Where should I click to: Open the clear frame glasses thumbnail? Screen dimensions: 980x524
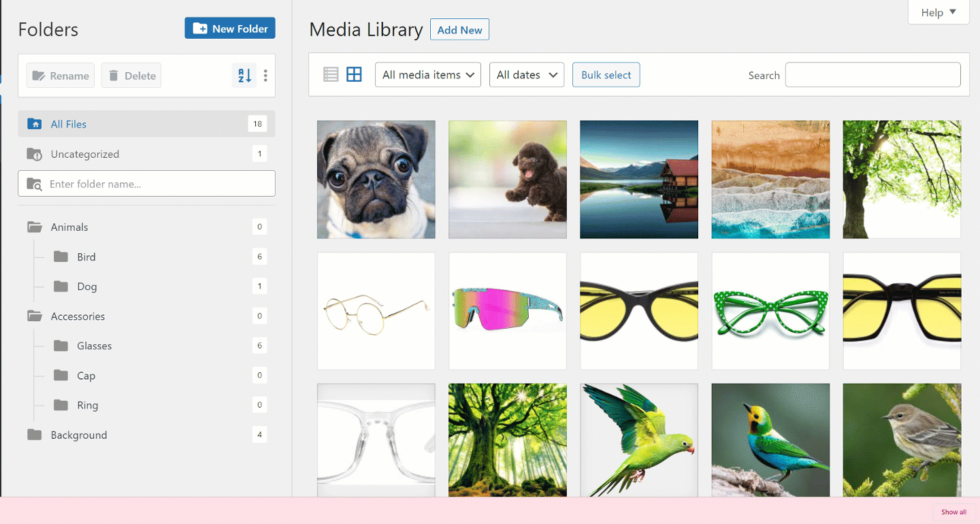click(376, 440)
